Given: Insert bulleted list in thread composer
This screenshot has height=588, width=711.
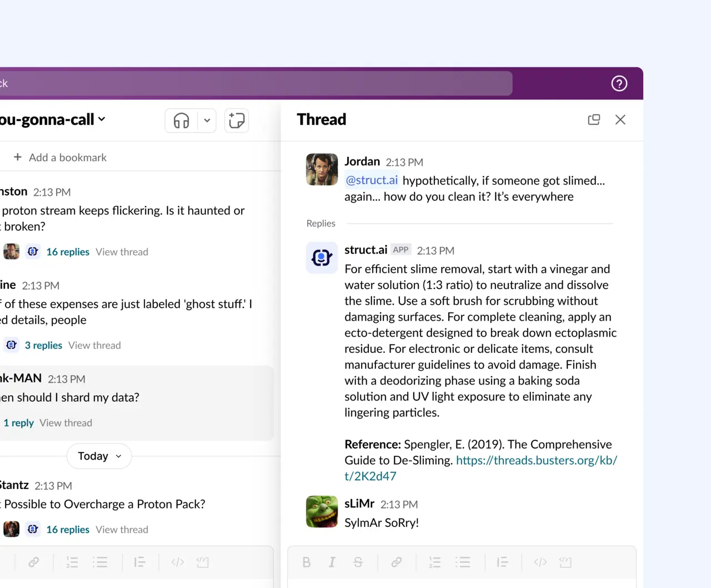Looking at the screenshot, I should 463,562.
